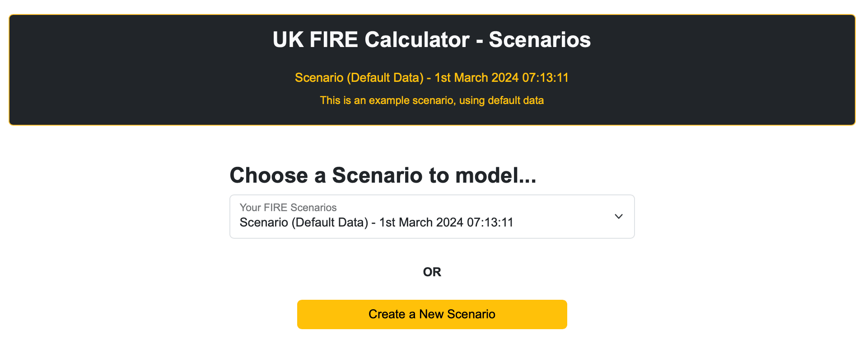The image size is (868, 359).
Task: Click the 07:13:11 timestamp inside the dropdown
Action: point(490,222)
